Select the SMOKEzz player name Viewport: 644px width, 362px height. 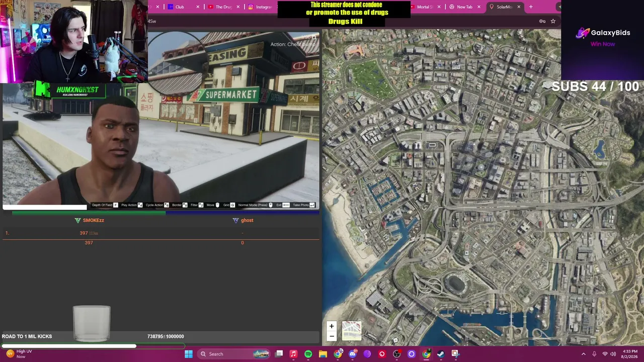(x=94, y=220)
